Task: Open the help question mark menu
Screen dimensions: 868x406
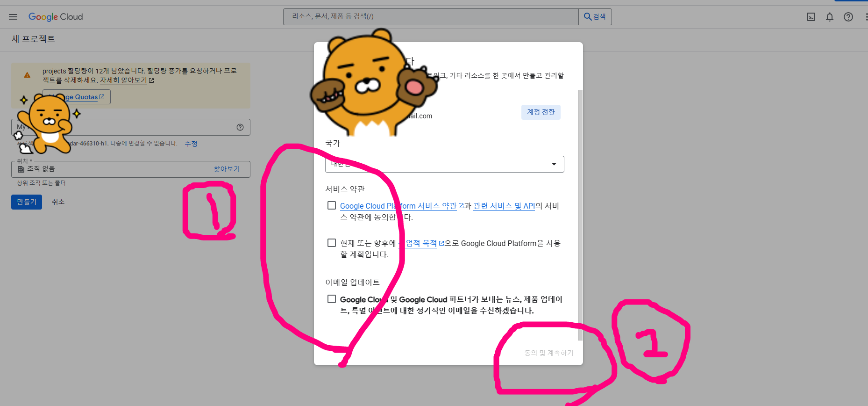Action: pyautogui.click(x=848, y=17)
